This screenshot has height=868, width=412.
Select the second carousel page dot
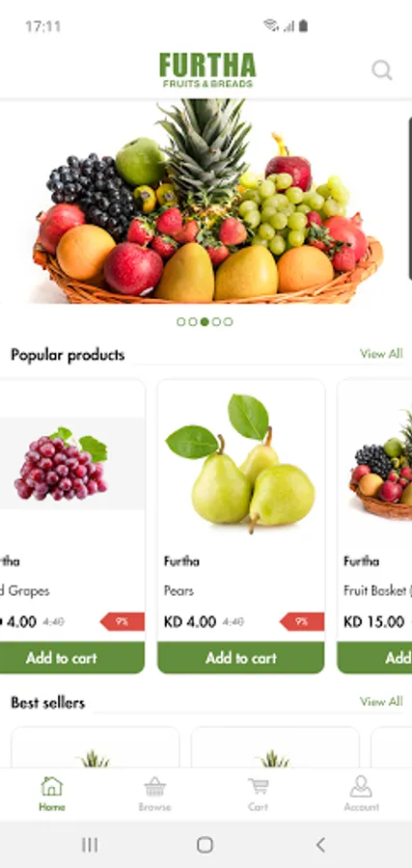coord(193,321)
